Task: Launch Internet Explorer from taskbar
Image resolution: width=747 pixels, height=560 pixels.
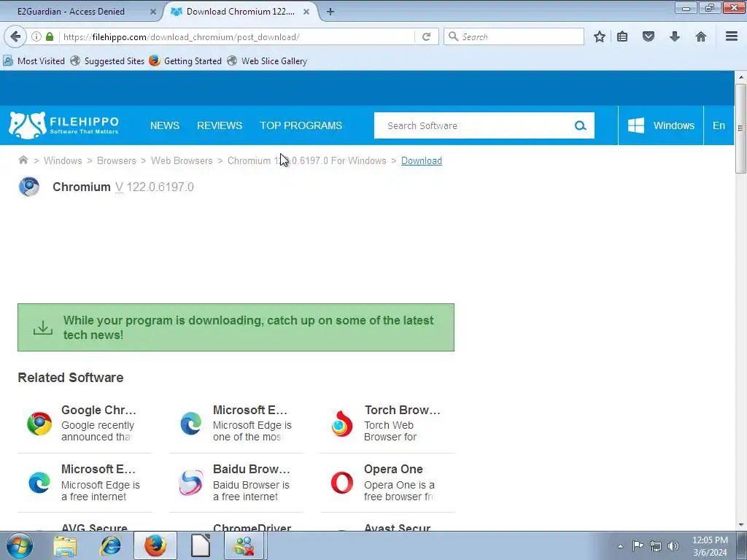Action: pyautogui.click(x=111, y=545)
